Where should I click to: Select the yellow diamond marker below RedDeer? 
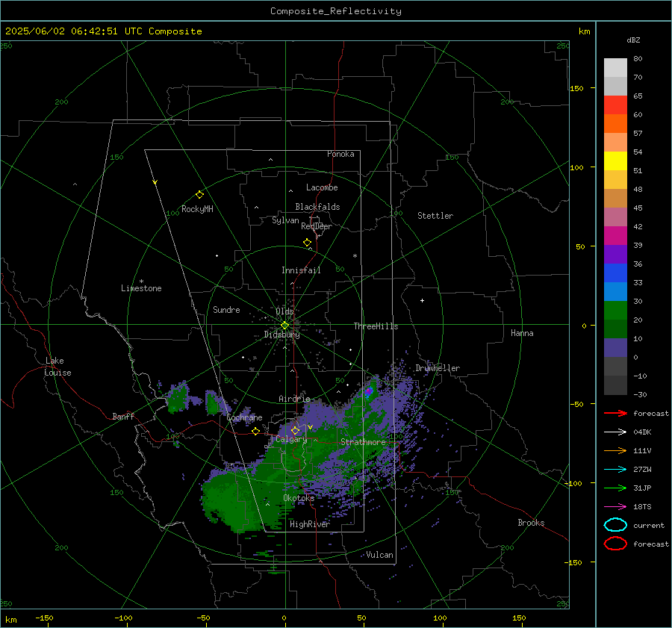point(307,243)
